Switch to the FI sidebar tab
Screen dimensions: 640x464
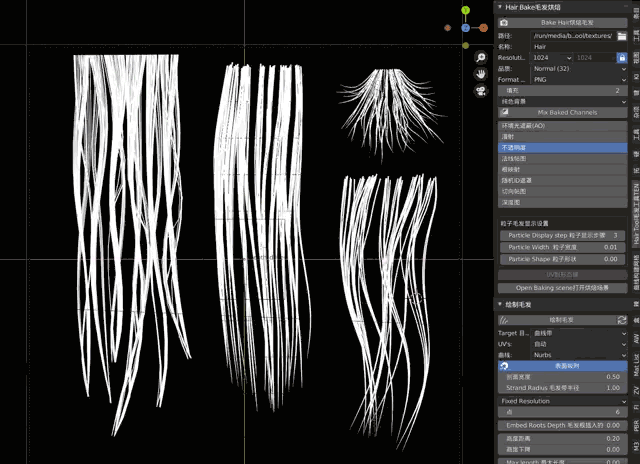coord(636,407)
